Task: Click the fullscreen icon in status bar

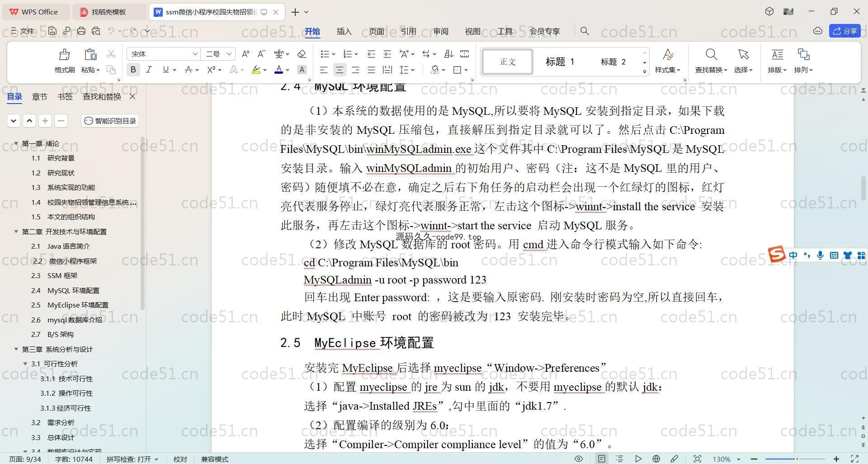Action: point(855,459)
